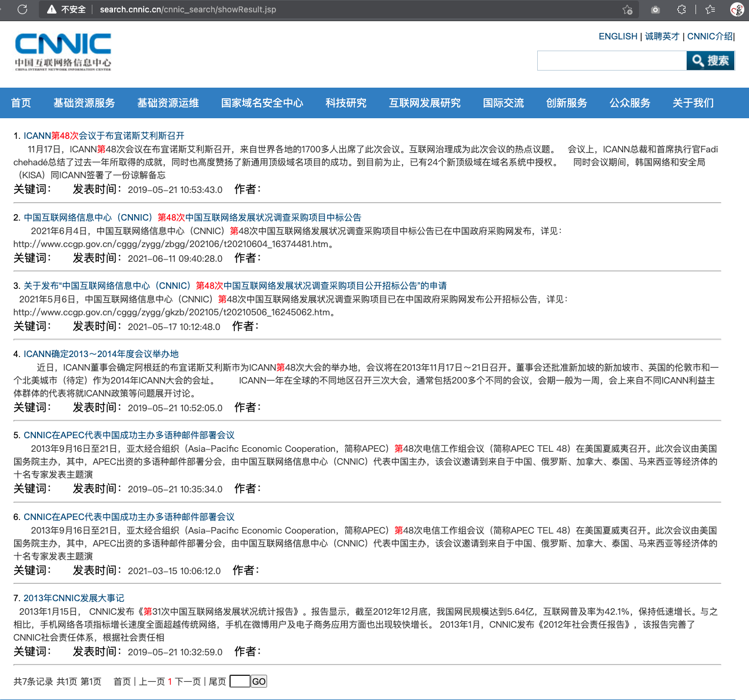Click the URL text ending t20210604_16374481.htm
The width and height of the screenshot is (749, 700).
pyautogui.click(x=171, y=244)
